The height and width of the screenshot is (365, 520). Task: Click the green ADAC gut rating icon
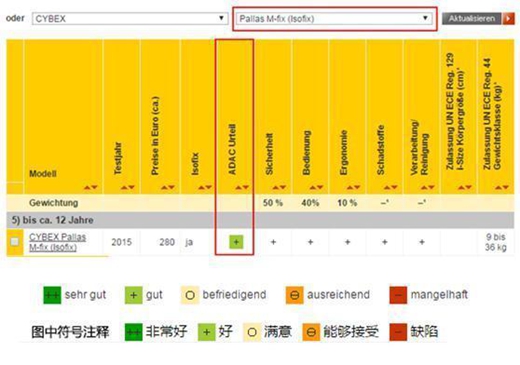click(236, 242)
